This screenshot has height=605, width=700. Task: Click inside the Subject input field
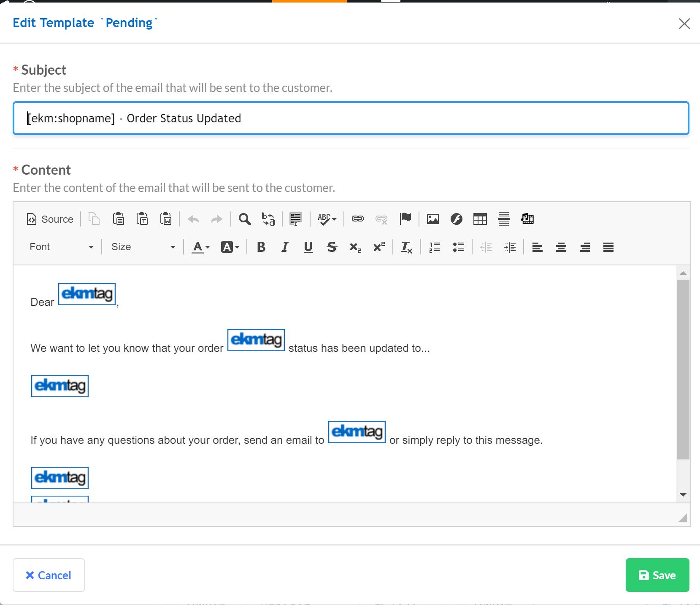point(349,118)
